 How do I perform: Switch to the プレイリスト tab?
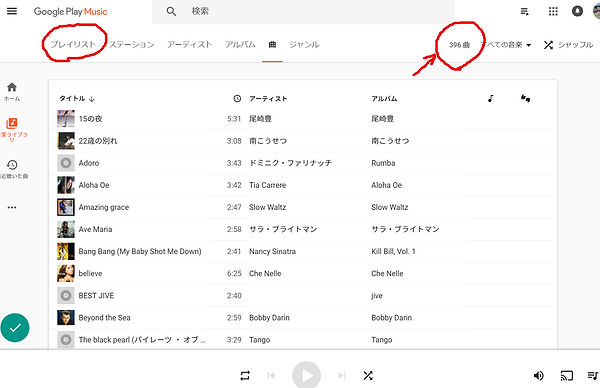73,44
